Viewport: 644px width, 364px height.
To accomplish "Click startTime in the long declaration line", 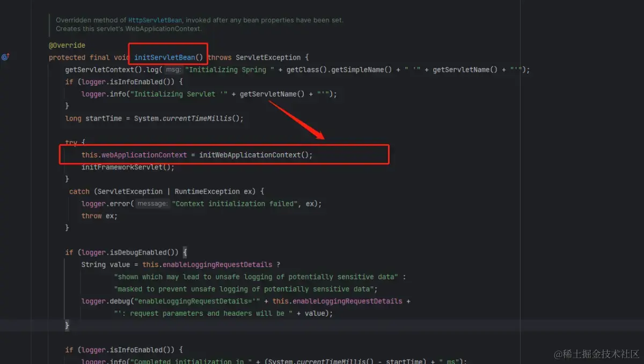I will 104,118.
